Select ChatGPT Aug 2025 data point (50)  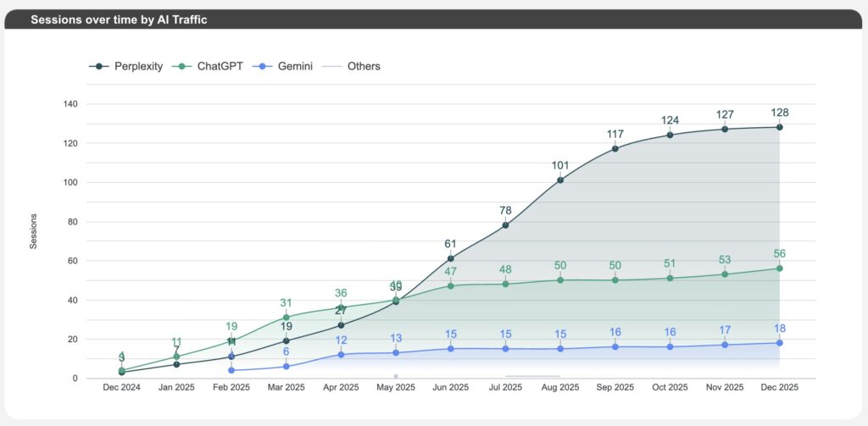560,280
